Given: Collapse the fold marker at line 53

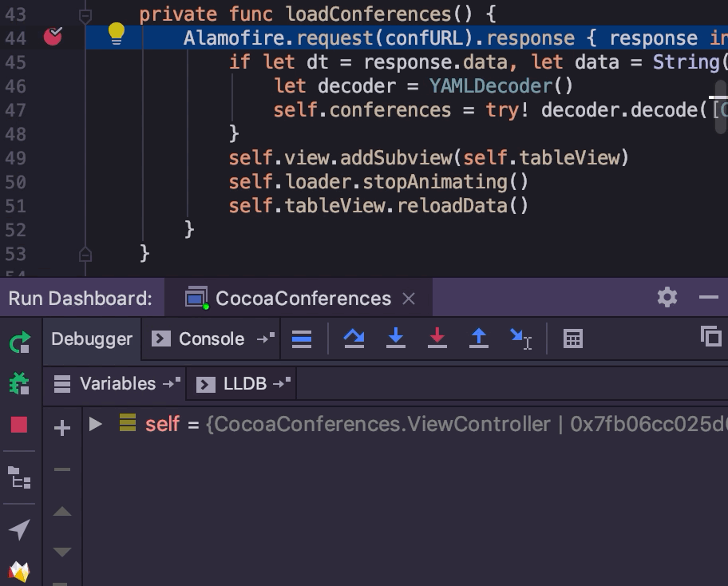Looking at the screenshot, I should 85,254.
